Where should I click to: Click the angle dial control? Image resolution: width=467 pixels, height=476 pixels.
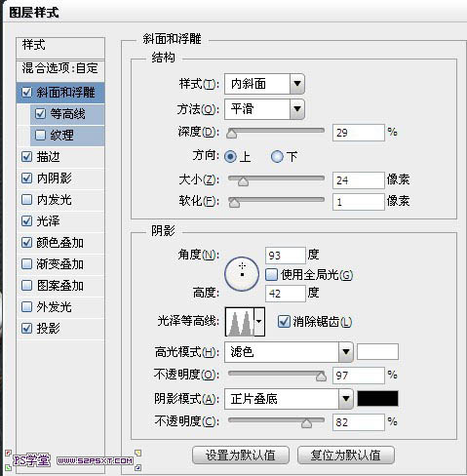[x=242, y=274]
